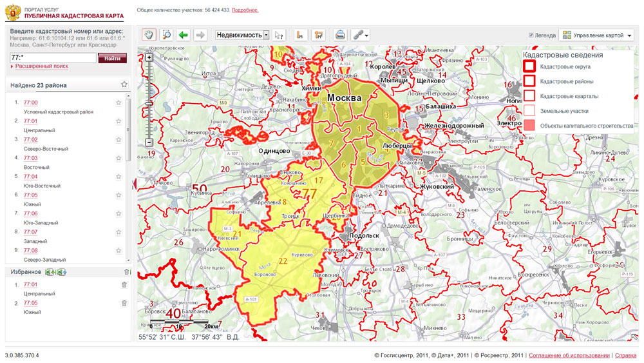644x363 pixels.
Task: Click the Кадастровые сведения legend heading
Action: pyautogui.click(x=563, y=55)
